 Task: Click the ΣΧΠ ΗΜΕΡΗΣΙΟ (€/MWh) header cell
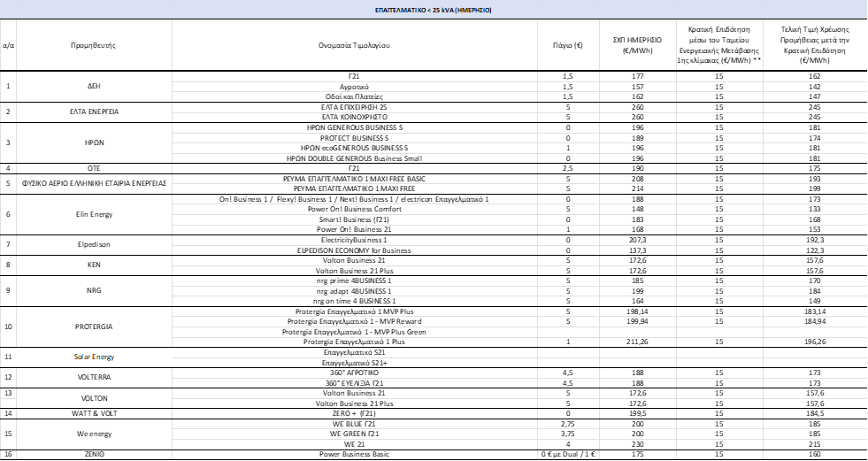[637, 45]
